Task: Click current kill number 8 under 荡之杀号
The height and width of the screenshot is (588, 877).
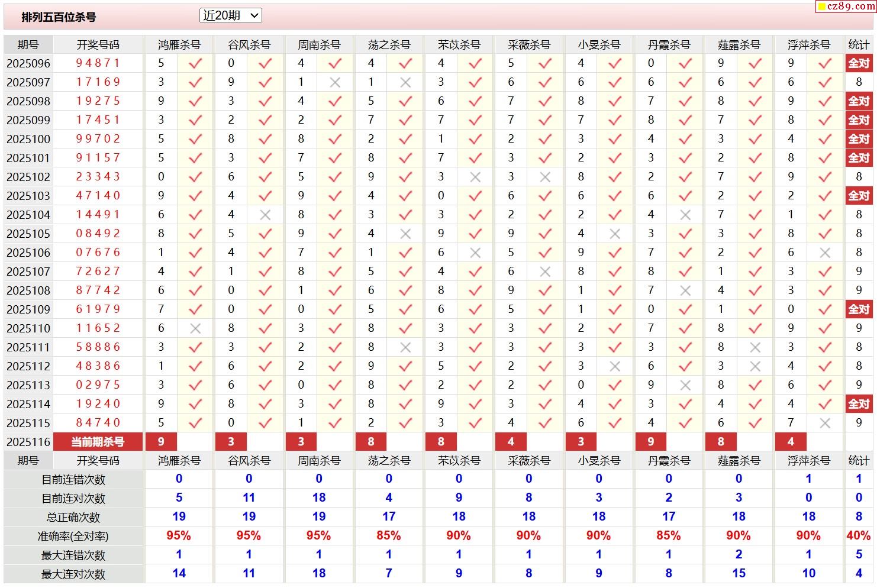Action: click(371, 442)
